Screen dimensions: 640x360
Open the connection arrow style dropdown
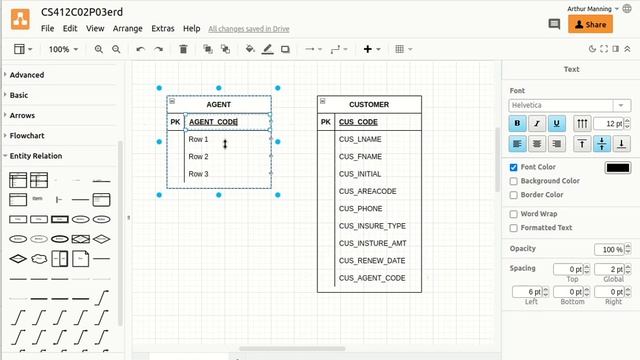coord(313,49)
